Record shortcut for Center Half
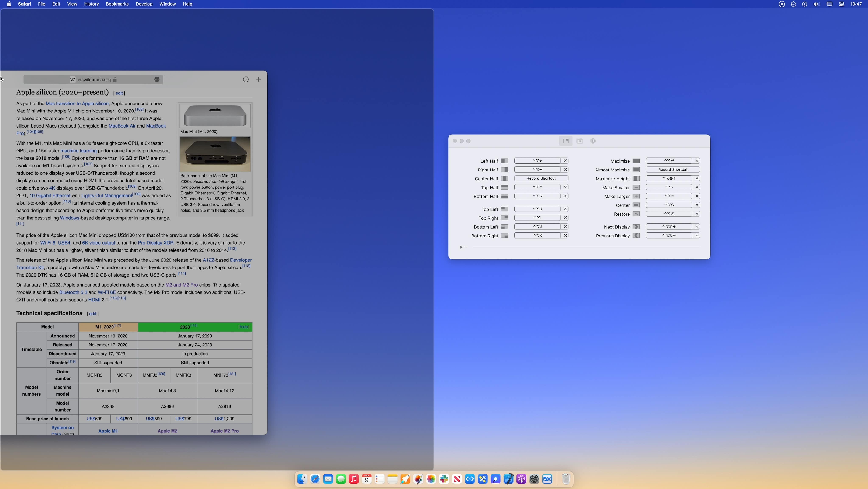This screenshot has width=868, height=489. (x=541, y=178)
